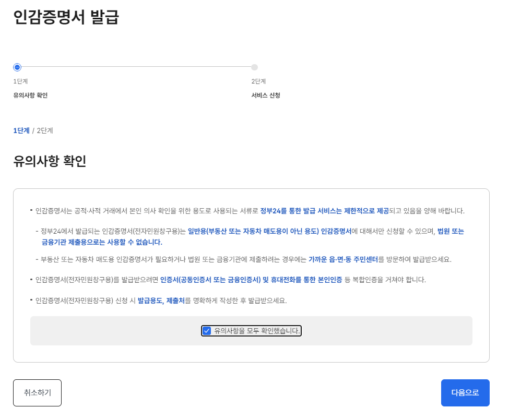Viewport: 509px width, 420px height.
Task: Select the blue step 1 progress dot
Action: click(x=17, y=67)
